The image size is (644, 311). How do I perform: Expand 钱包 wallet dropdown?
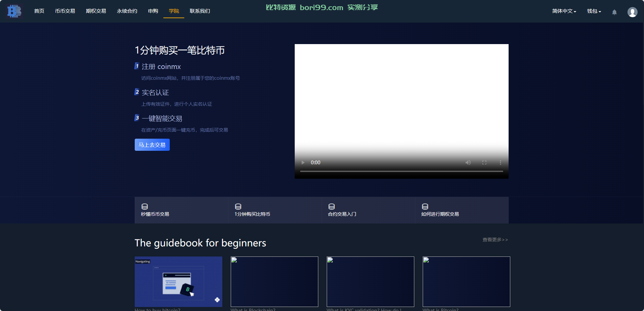click(594, 11)
